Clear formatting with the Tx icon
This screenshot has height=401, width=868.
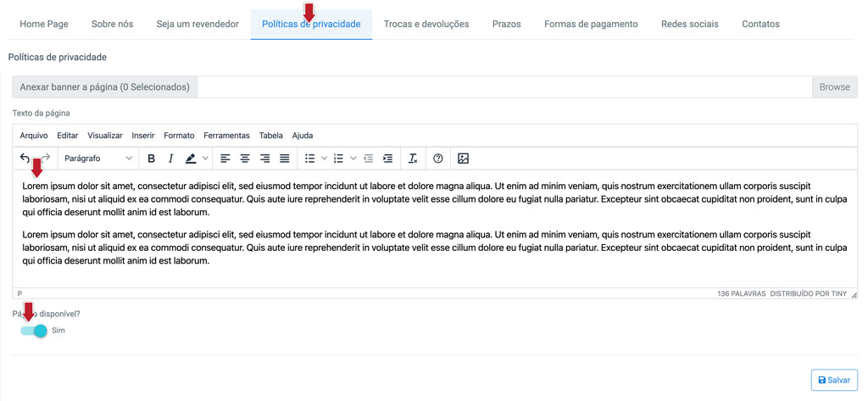click(x=413, y=159)
